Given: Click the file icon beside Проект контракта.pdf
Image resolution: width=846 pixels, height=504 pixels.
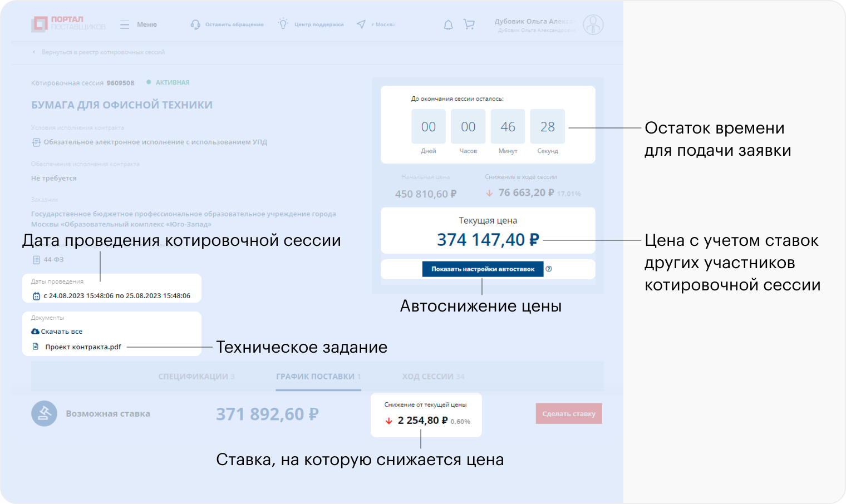Looking at the screenshot, I should tap(36, 347).
